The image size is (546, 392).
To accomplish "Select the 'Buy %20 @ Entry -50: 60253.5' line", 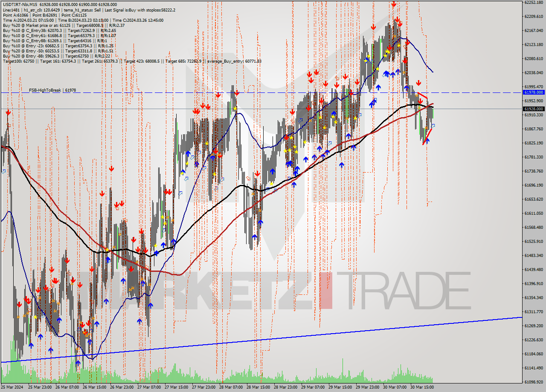I will 58,51.
